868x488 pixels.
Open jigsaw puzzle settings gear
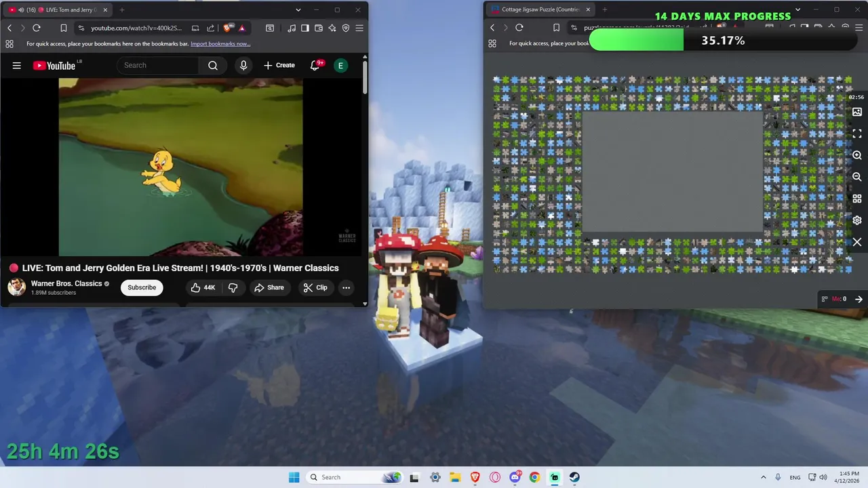coord(857,220)
